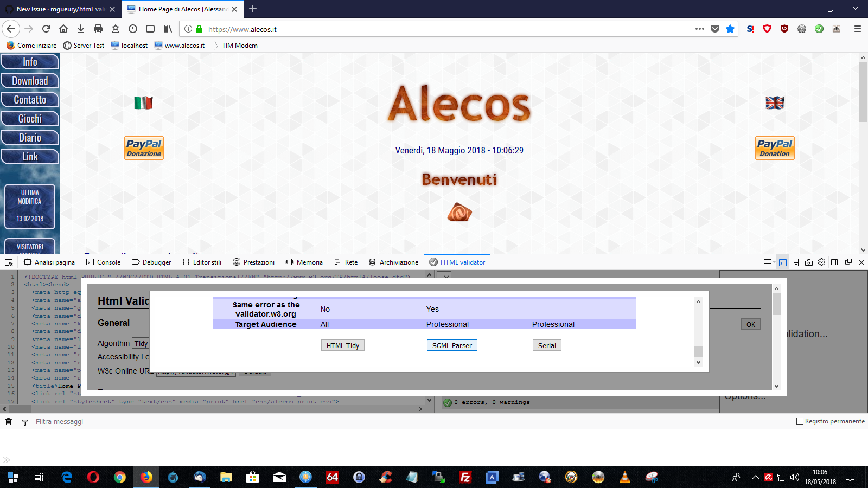Switch to the Rete tab
The width and height of the screenshot is (868, 488).
pos(346,262)
